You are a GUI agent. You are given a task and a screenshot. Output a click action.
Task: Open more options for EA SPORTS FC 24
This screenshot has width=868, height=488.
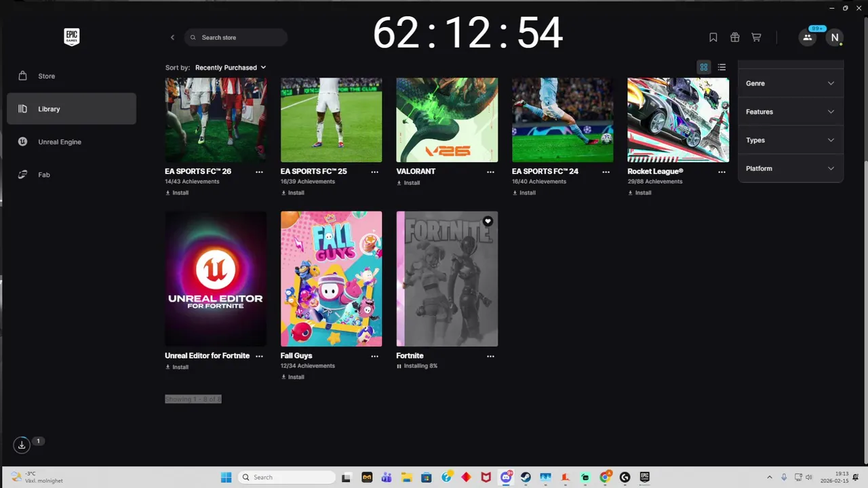pyautogui.click(x=606, y=172)
